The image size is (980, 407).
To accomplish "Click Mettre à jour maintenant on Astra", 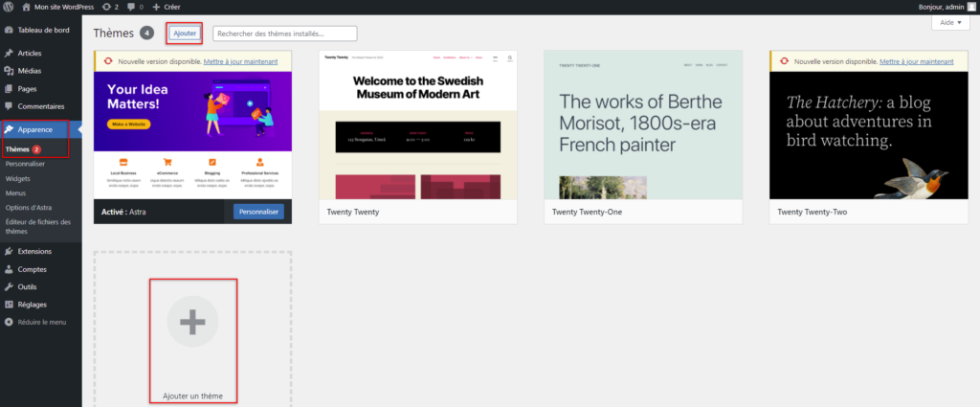I will 240,61.
